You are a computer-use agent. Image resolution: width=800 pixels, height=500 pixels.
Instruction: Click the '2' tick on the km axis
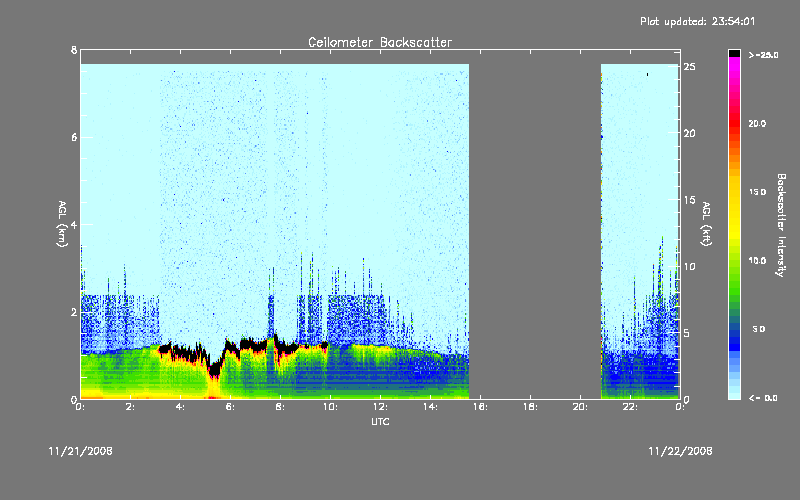(x=74, y=312)
